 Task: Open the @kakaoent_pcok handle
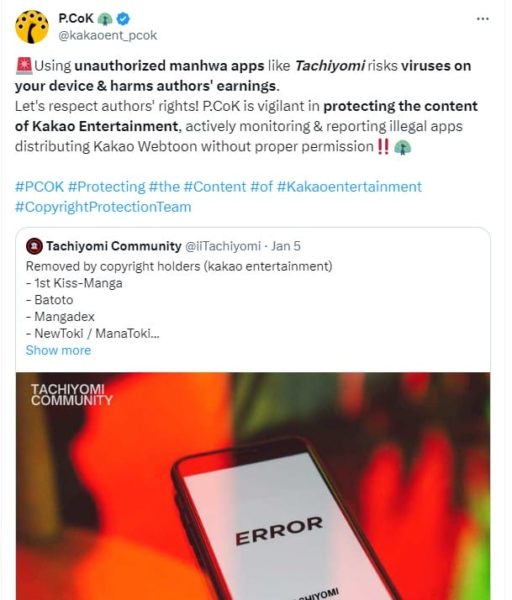coord(108,35)
